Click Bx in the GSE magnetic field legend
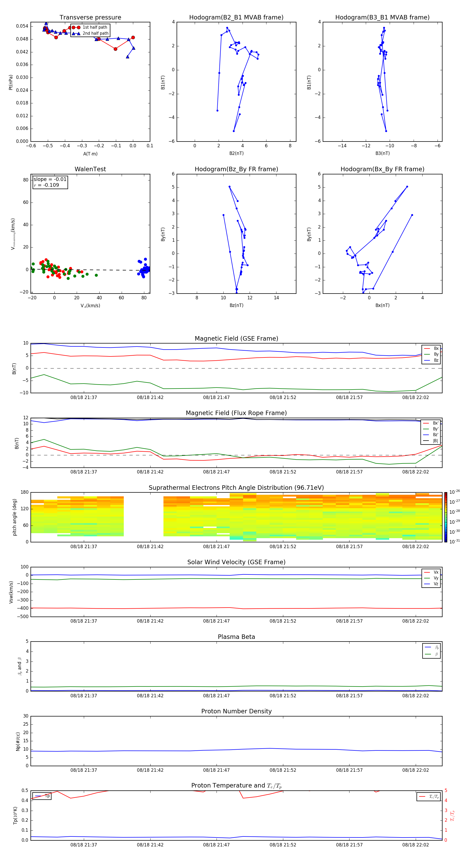 (431, 349)
